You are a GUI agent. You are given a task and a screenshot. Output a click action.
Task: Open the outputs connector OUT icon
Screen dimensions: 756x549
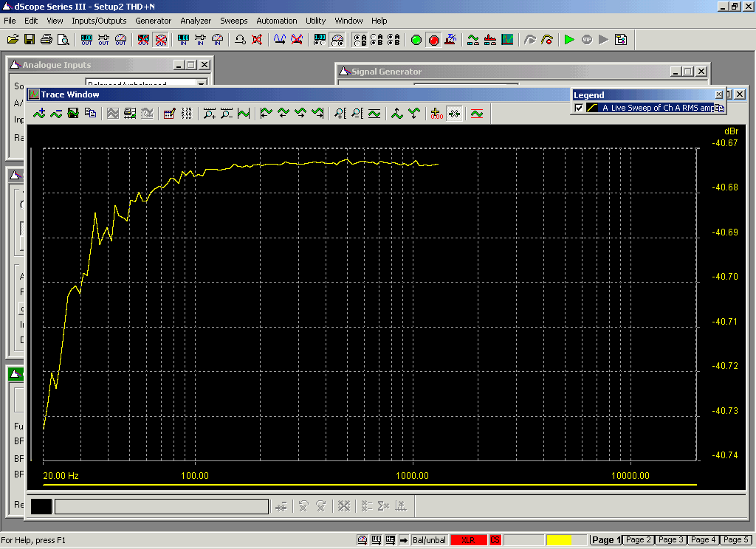point(103,40)
